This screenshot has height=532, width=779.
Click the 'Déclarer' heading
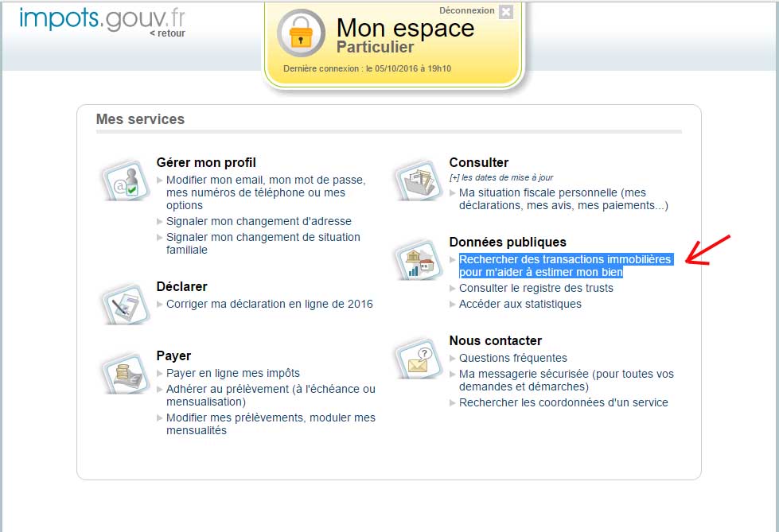(x=181, y=286)
